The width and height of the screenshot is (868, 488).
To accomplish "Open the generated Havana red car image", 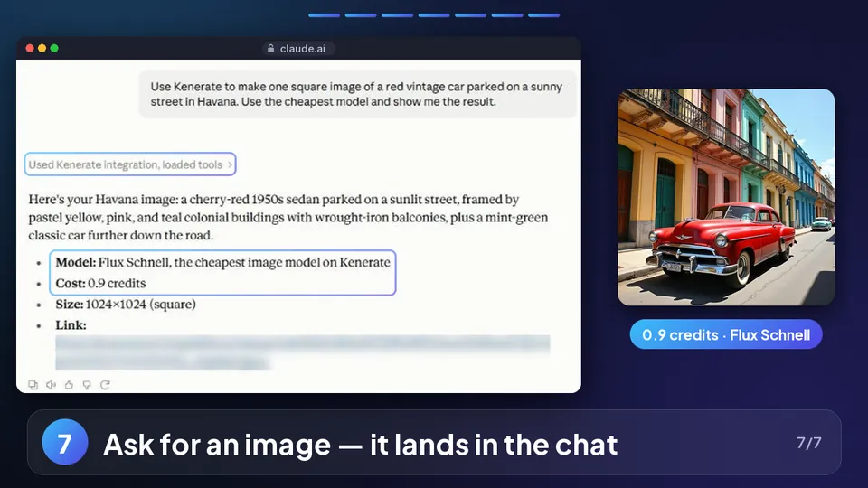I will [x=726, y=197].
